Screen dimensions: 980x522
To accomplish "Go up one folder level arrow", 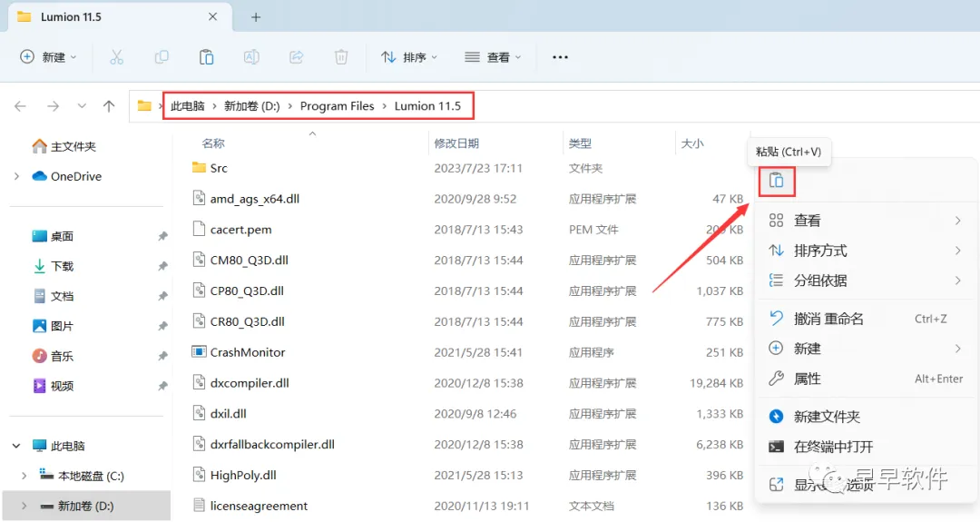I will [109, 106].
